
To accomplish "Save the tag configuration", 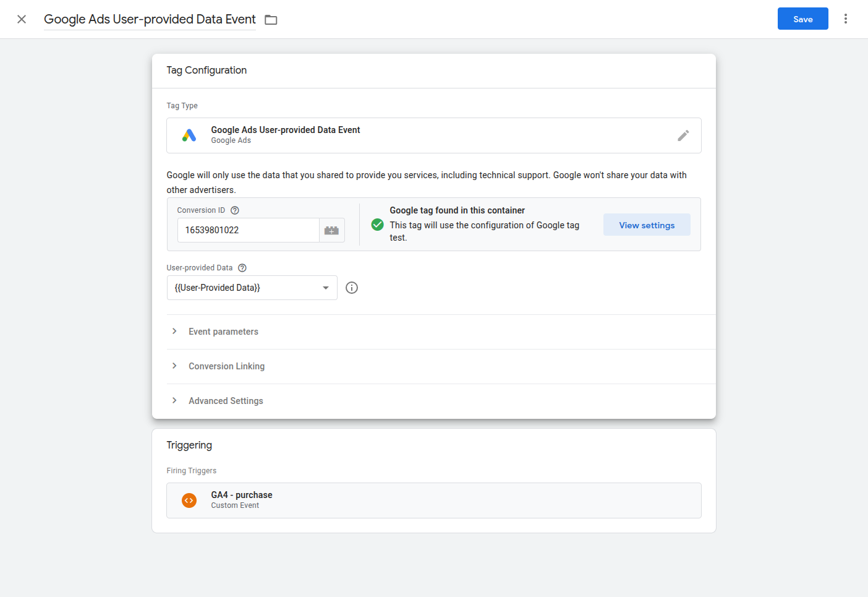I will tap(802, 19).
